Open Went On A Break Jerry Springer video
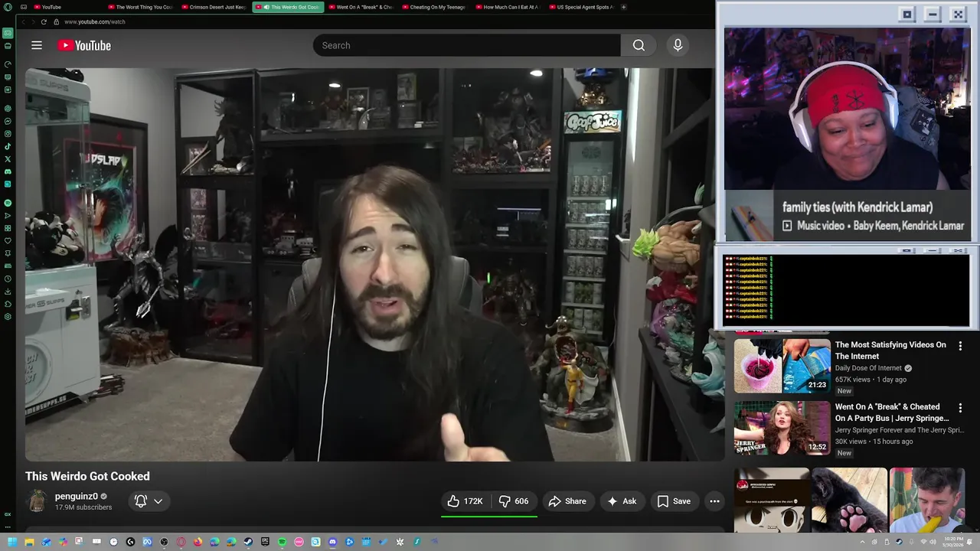Viewport: 980px width, 551px height. 782,428
